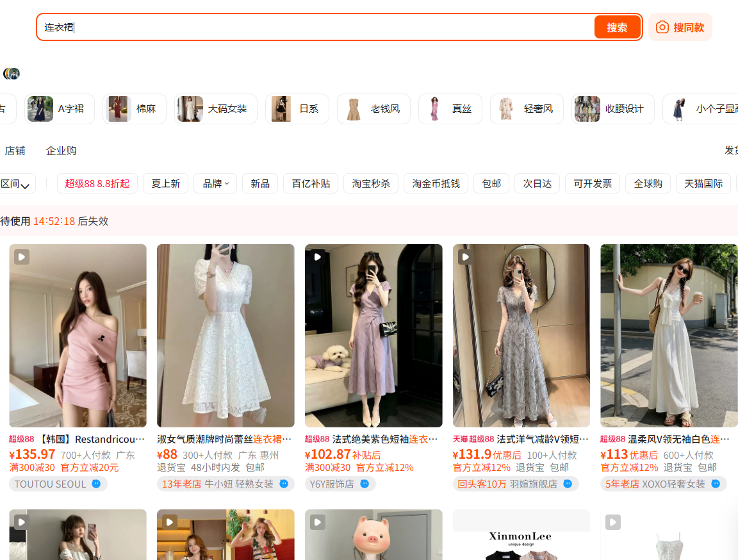Click chat icon beside XOXO轻奢女装

click(x=716, y=484)
